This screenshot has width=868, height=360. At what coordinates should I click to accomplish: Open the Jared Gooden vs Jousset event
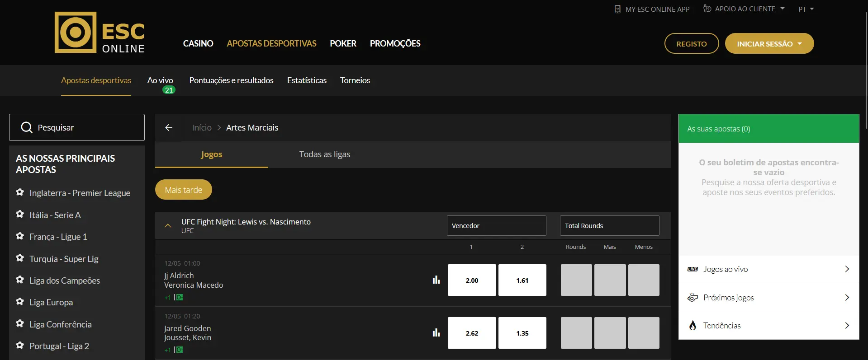pos(188,333)
